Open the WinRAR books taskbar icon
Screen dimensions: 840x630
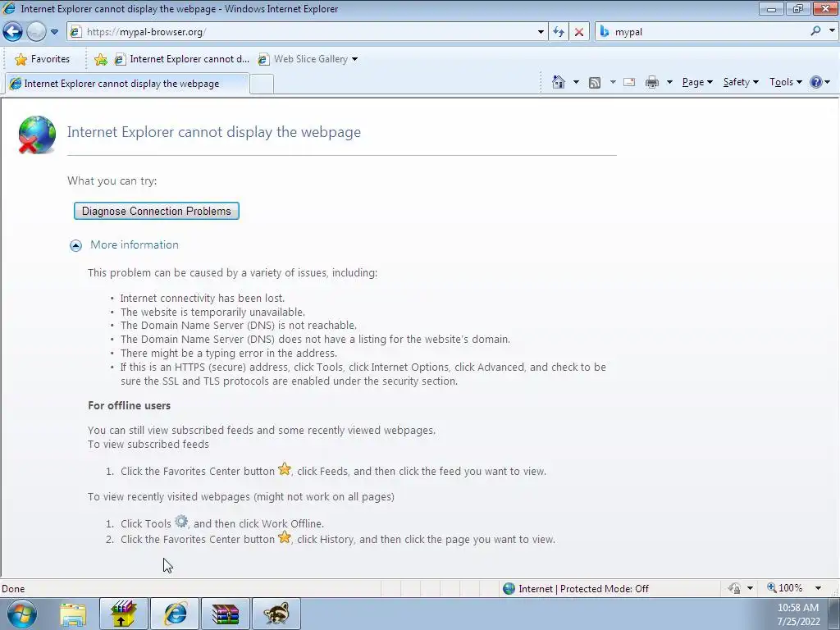coord(226,614)
